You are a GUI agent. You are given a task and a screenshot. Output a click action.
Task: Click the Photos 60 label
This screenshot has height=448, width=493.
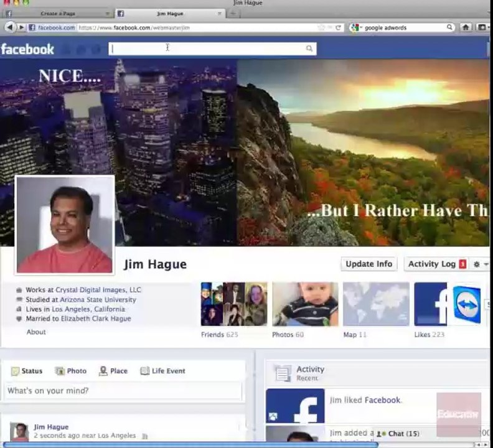288,335
